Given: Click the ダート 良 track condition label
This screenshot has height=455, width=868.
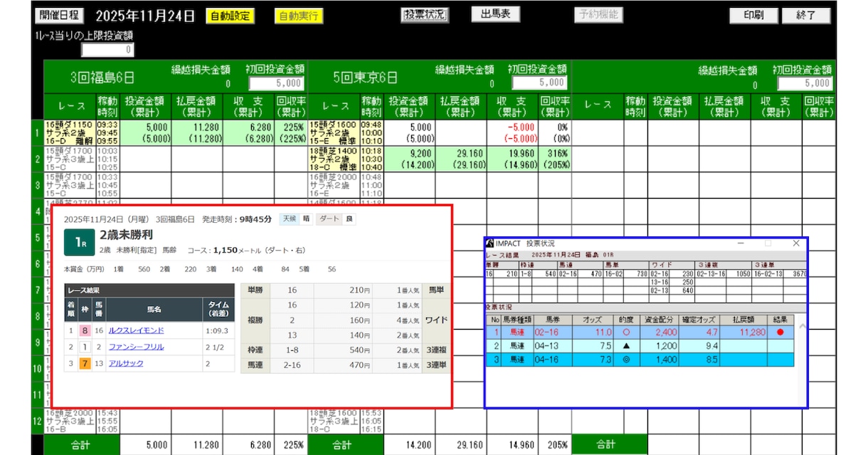Looking at the screenshot, I should click(x=336, y=219).
